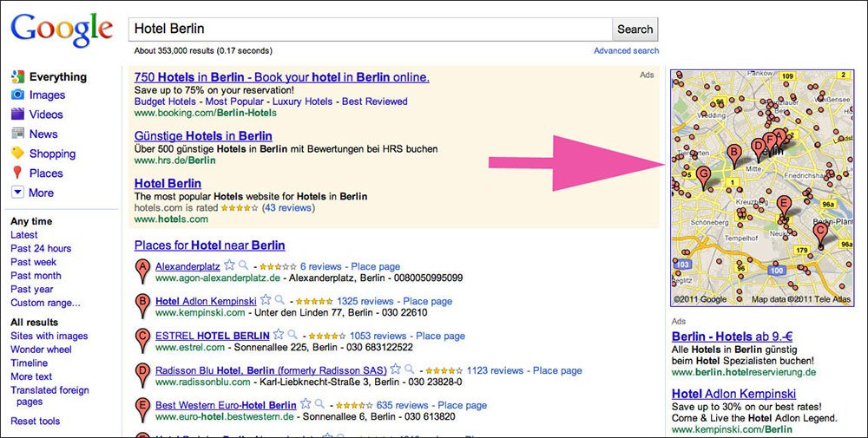Preview Alexanderplatz with magnifier icon
868x438 pixels.
click(x=244, y=265)
